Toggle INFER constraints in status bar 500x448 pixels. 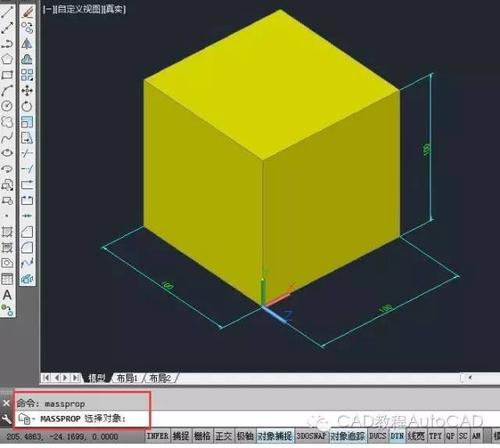pos(158,436)
